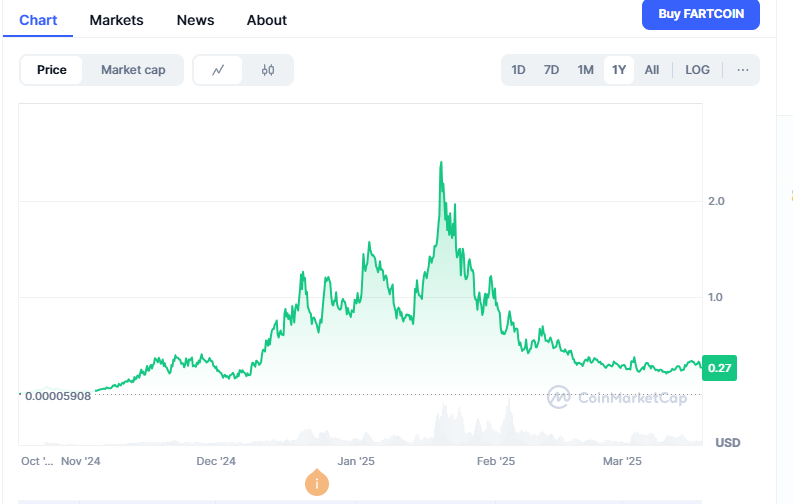Click the Jan '25 axis label
Image resolution: width=793 pixels, height=504 pixels.
tap(356, 461)
